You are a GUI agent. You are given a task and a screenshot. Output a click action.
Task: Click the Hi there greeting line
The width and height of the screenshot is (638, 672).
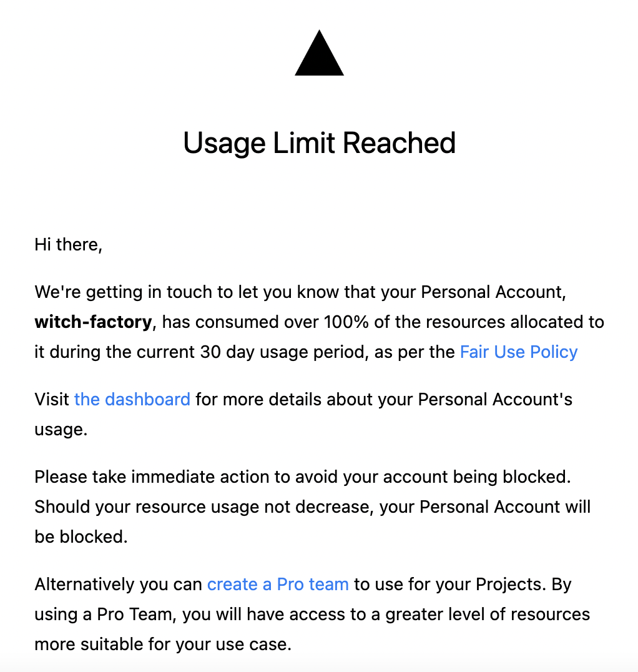(x=68, y=244)
